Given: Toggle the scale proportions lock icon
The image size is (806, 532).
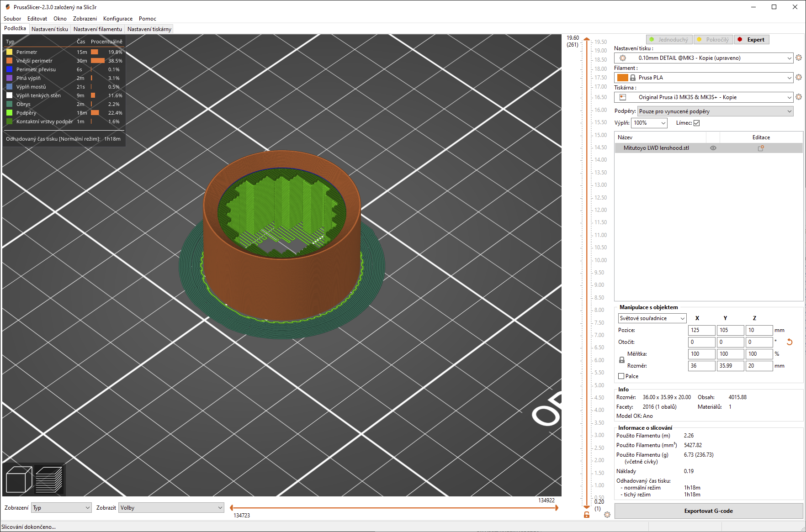Looking at the screenshot, I should pyautogui.click(x=621, y=360).
